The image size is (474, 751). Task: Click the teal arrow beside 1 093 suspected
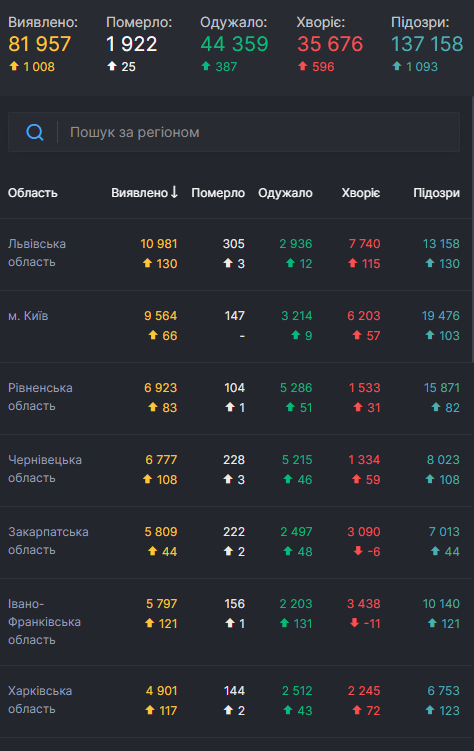click(x=396, y=66)
